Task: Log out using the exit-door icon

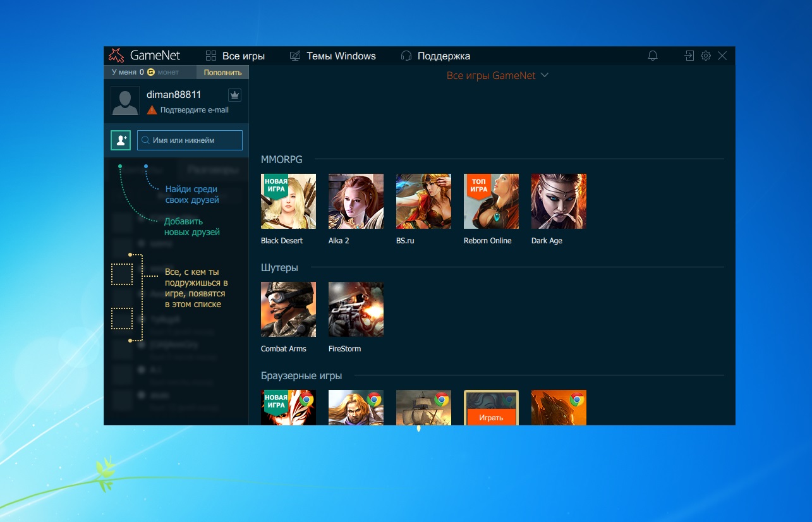Action: coord(689,56)
